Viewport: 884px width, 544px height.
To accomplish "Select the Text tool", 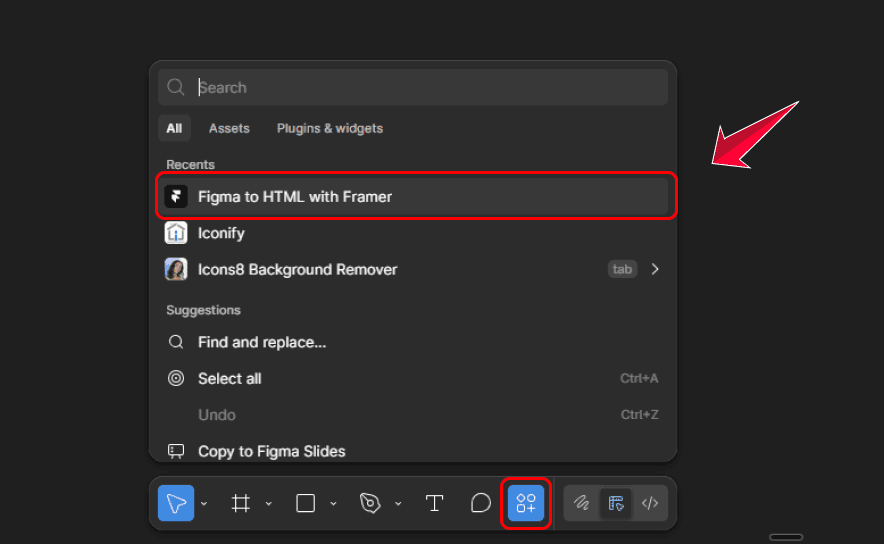I will pyautogui.click(x=434, y=503).
